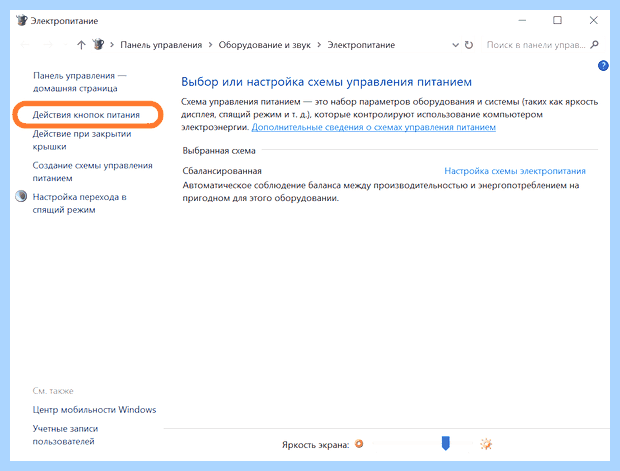
Task: Click the Up arrow navigation button
Action: click(x=81, y=45)
